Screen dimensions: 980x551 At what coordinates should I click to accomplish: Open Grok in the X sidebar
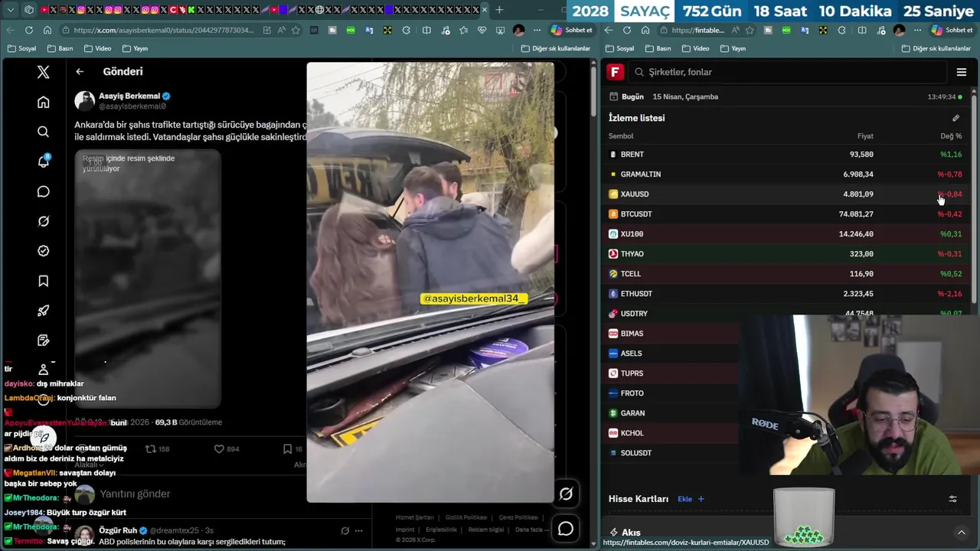(44, 221)
